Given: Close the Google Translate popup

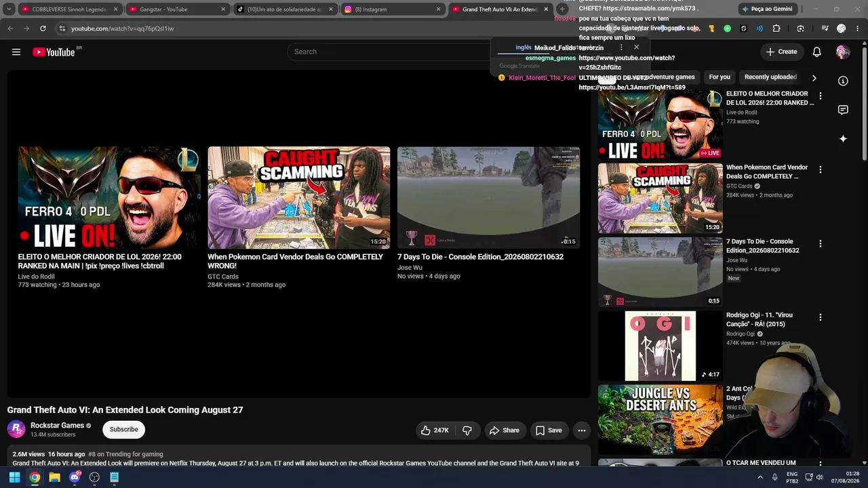Looking at the screenshot, I should [x=636, y=47].
